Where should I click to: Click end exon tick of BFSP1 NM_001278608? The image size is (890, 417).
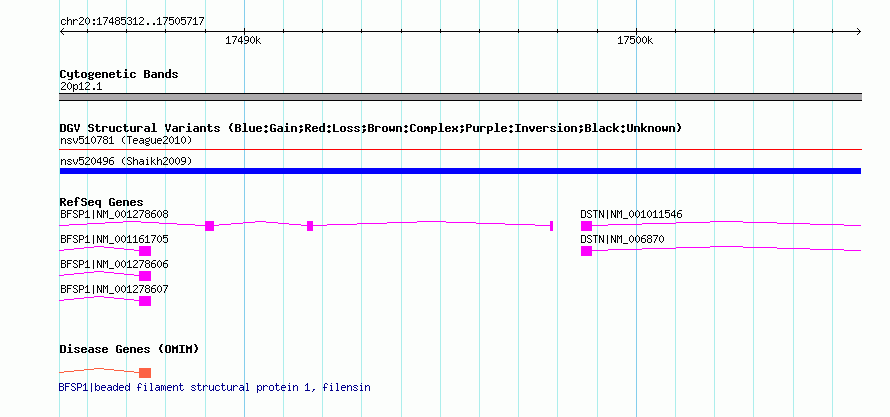point(552,226)
